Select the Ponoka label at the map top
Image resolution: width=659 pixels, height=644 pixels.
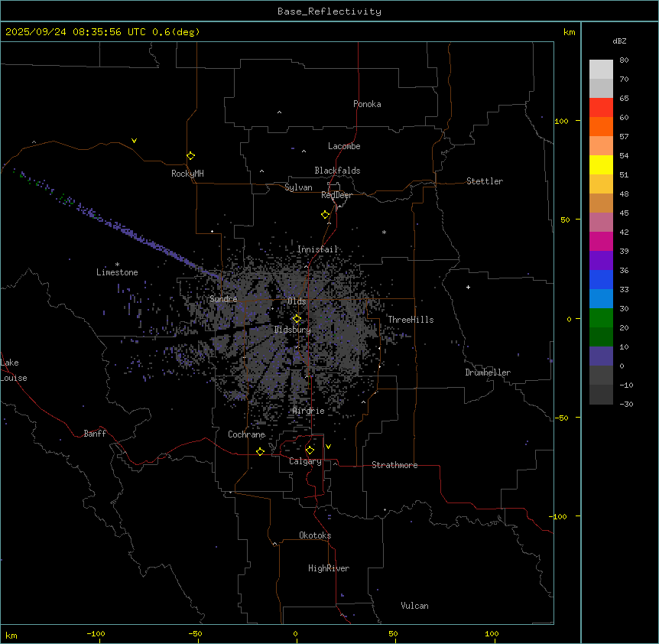[x=367, y=104]
